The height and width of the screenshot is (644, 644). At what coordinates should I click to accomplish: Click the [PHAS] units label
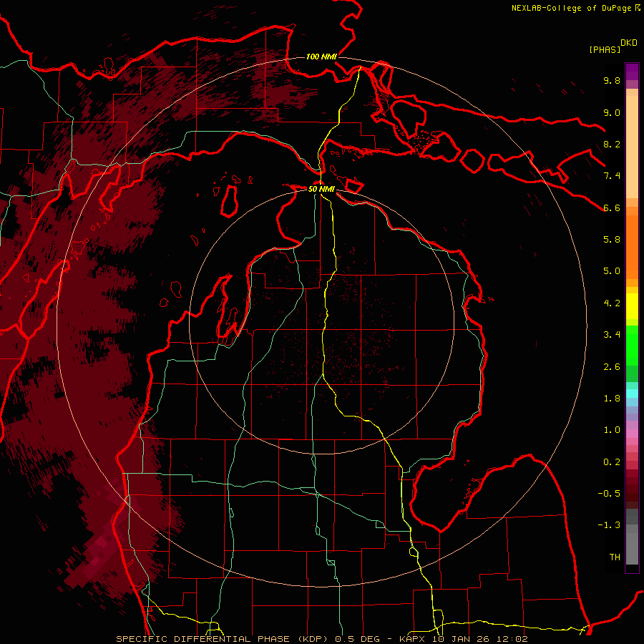[605, 49]
